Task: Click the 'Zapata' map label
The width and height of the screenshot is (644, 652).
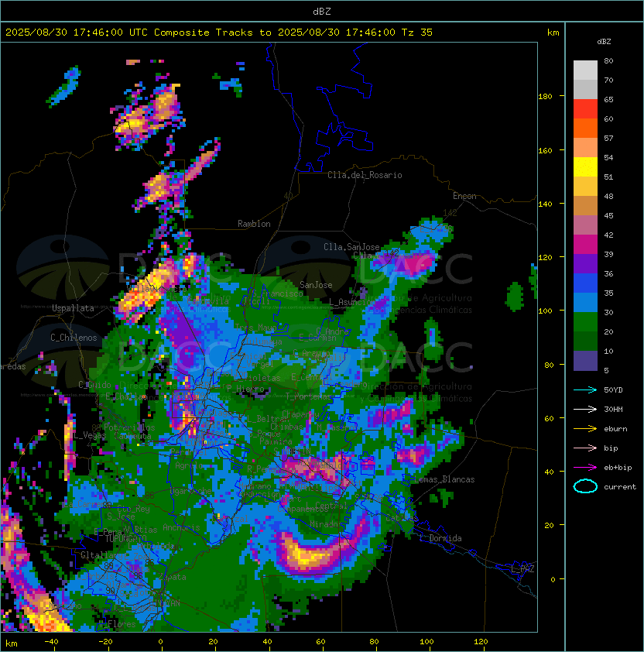Action: click(x=172, y=577)
